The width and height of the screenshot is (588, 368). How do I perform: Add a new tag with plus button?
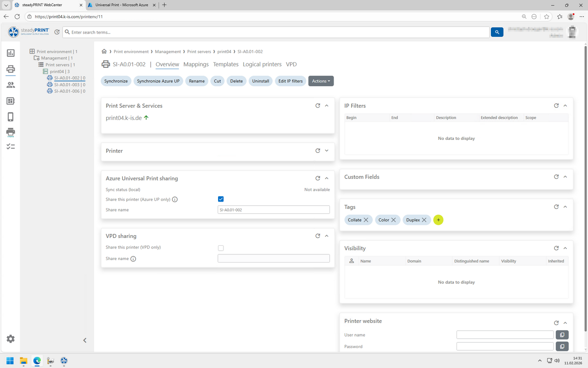(438, 220)
